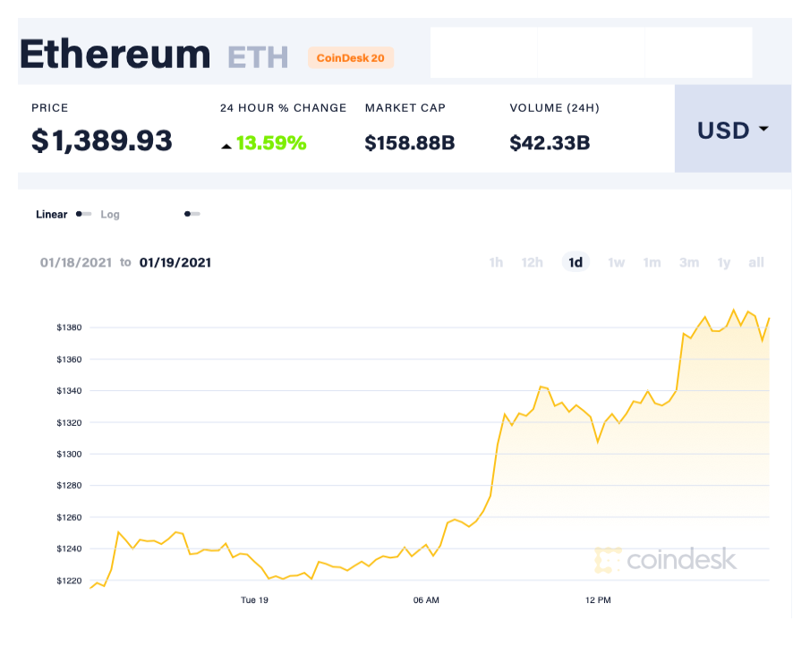Click the CoinDesk 20 badge
The width and height of the screenshot is (810, 672).
tap(350, 57)
